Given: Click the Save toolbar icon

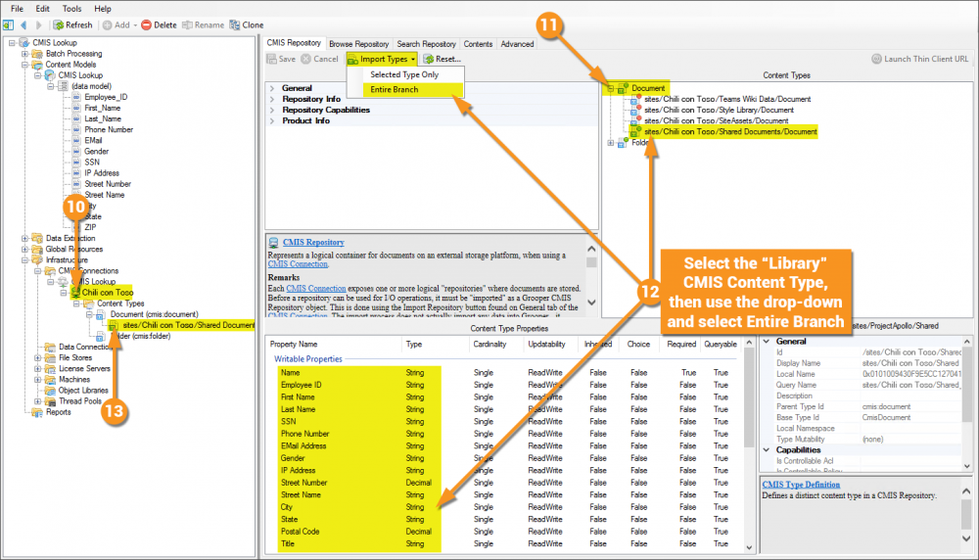Looking at the screenshot, I should pyautogui.click(x=271, y=59).
